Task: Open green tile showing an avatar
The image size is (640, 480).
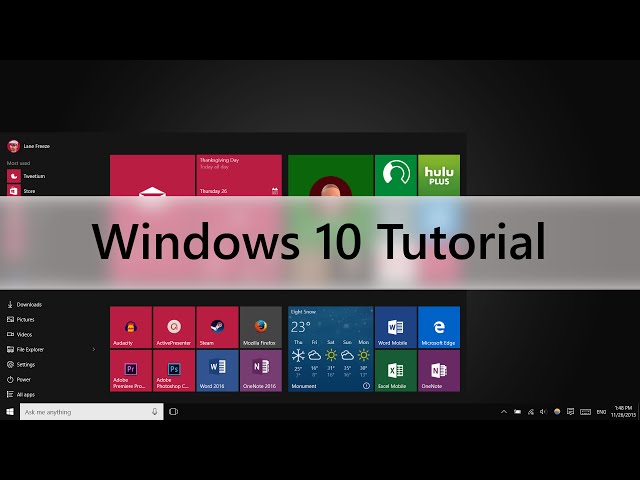Action: 331,175
